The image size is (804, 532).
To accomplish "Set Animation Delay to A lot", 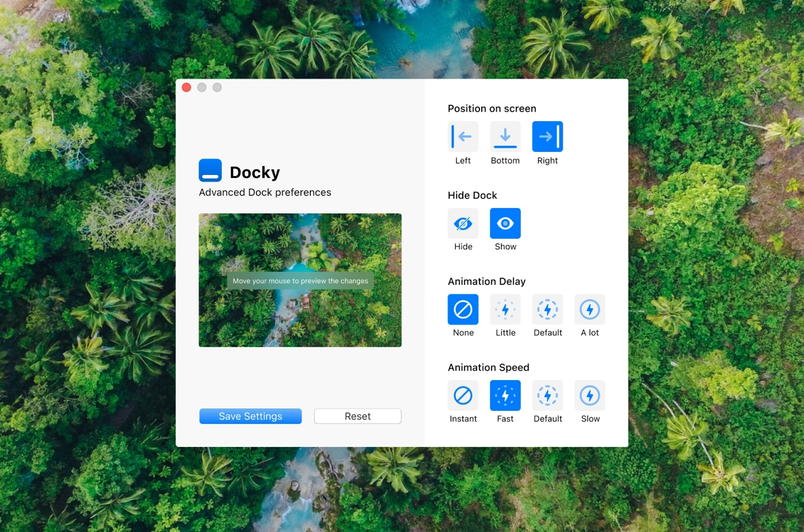I will click(589, 309).
